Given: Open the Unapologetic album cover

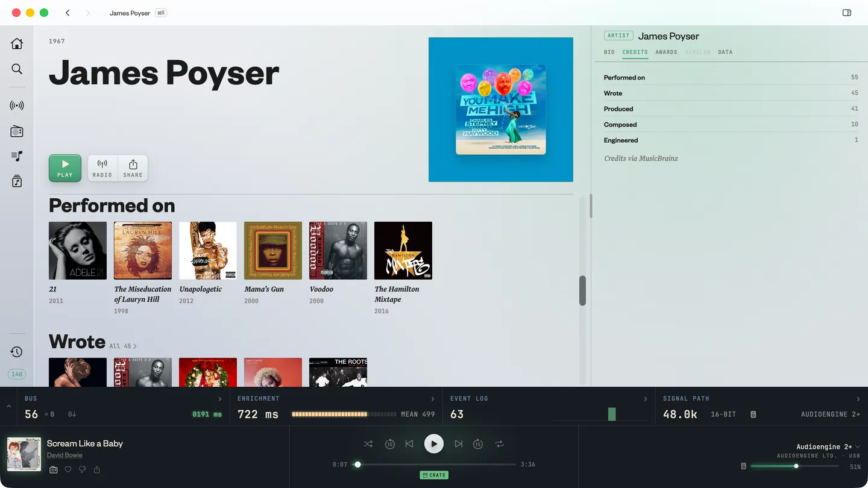Looking at the screenshot, I should pyautogui.click(x=208, y=251).
